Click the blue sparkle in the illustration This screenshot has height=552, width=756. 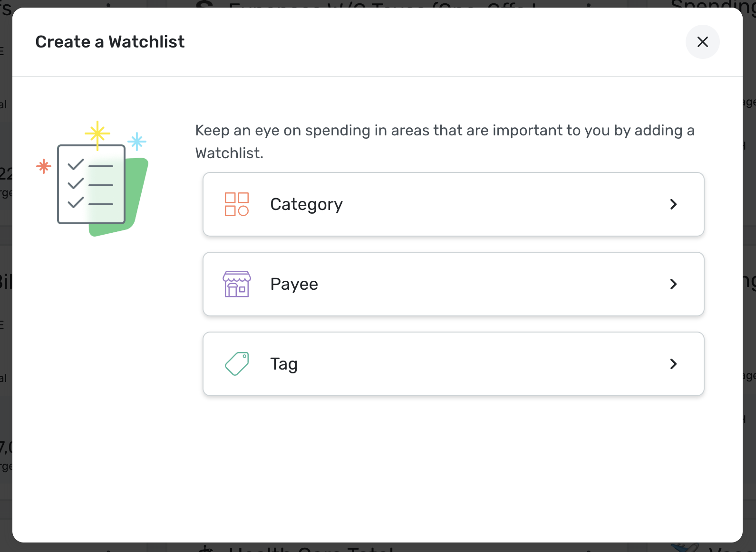(x=137, y=141)
